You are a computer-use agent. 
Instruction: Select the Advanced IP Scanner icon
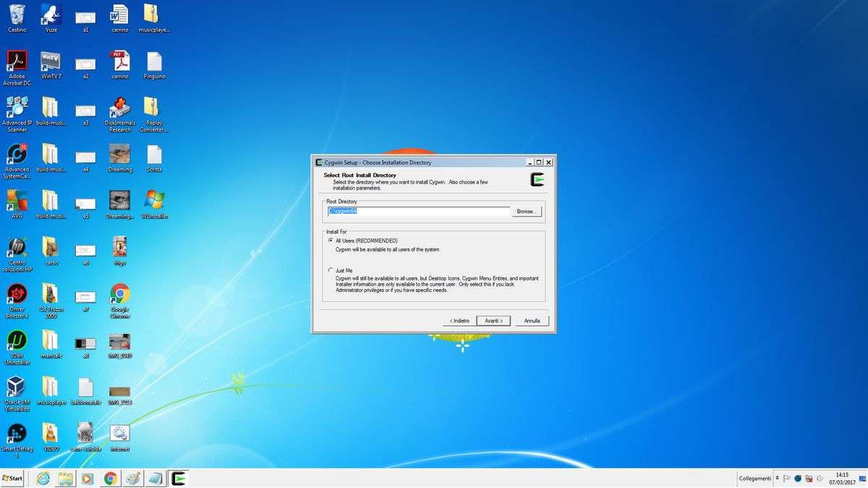point(17,114)
